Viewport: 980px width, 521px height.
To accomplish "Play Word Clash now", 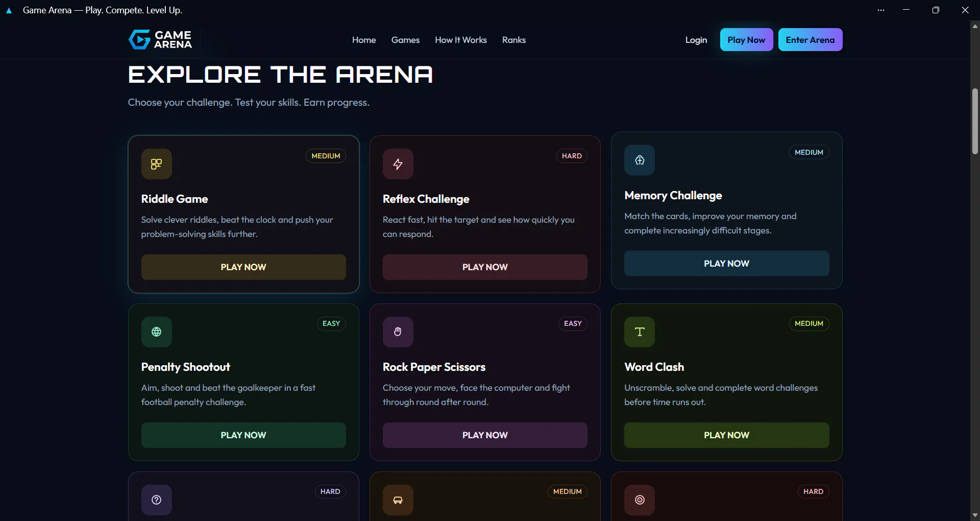I will pyautogui.click(x=726, y=435).
